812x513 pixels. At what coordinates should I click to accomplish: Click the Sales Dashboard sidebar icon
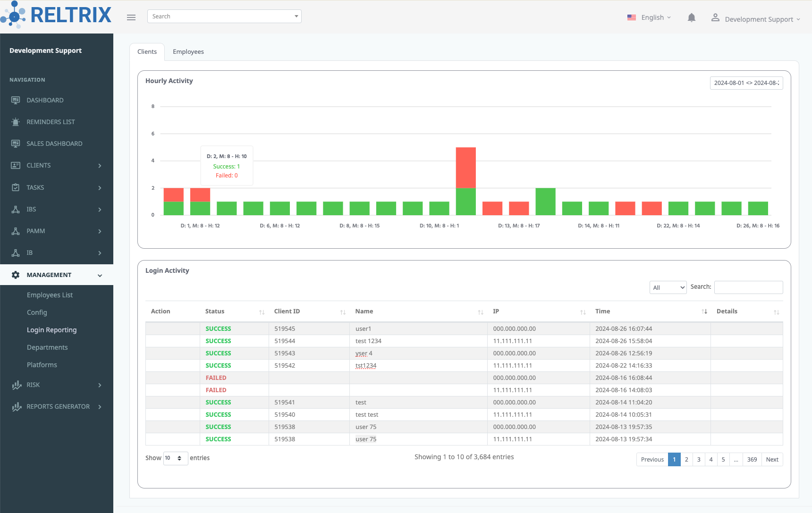pos(16,143)
